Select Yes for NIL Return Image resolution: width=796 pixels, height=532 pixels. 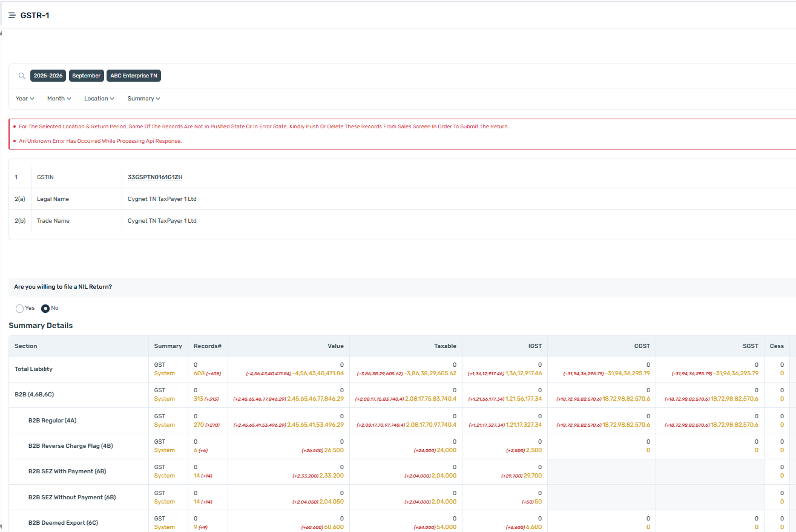[19, 309]
